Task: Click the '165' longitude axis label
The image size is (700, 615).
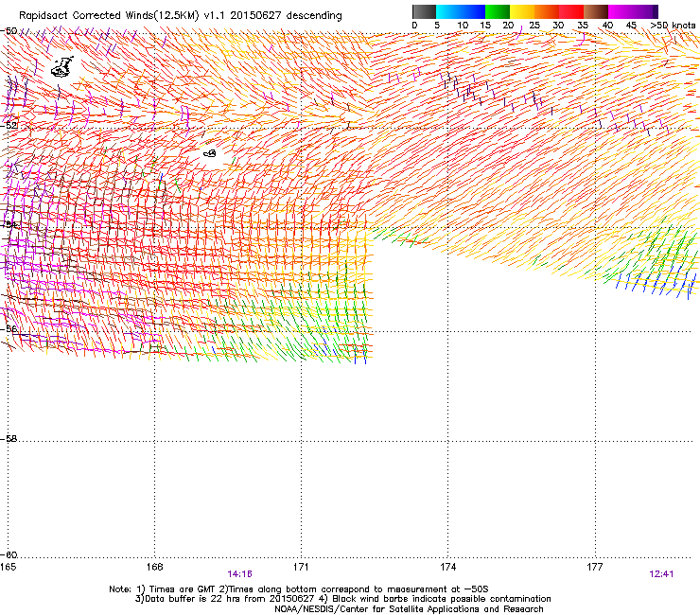Action: 8,567
